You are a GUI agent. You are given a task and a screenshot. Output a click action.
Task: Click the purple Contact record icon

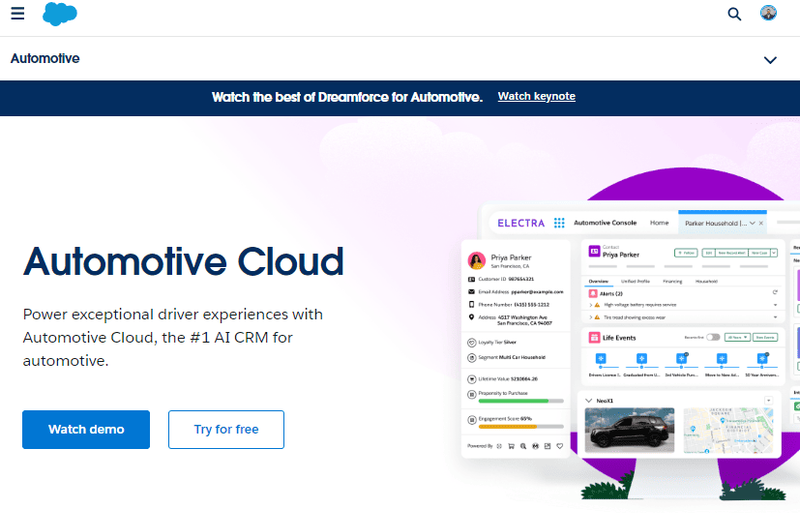(594, 251)
